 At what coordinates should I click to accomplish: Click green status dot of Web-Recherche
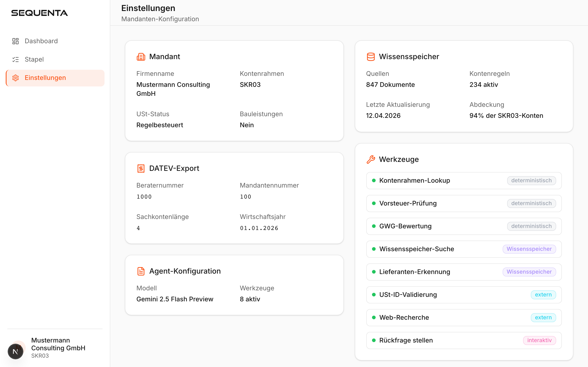point(374,317)
